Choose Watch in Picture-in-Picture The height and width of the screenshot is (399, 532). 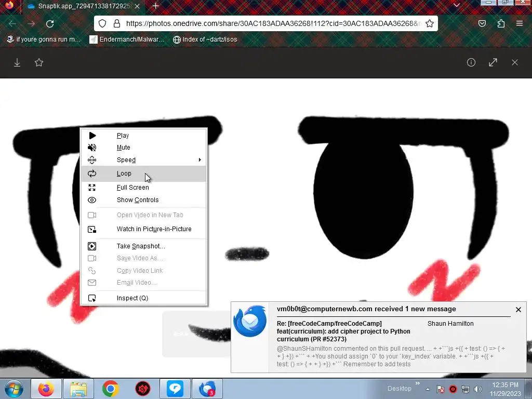[x=143, y=229]
